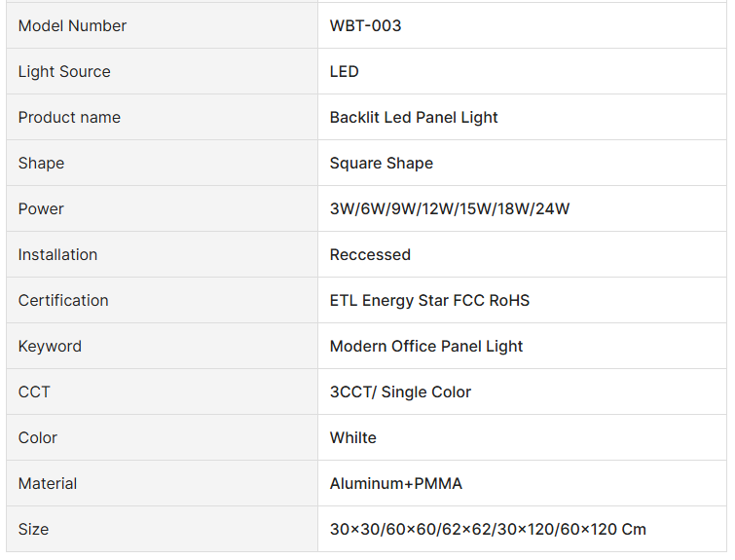Click the Modern Office Panel Light keyword
Image resolution: width=735 pixels, height=560 pixels.
pyautogui.click(x=426, y=347)
